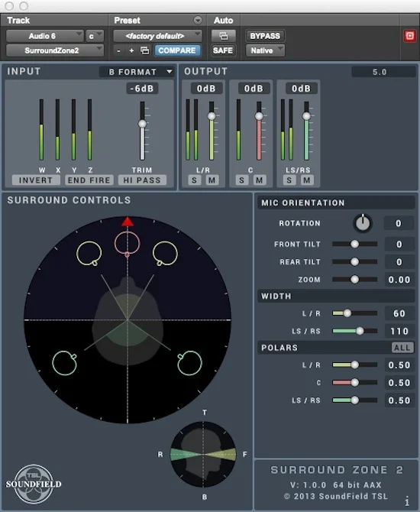420x512 pixels.
Task: Open the insert position 'c' selector
Action: tap(95, 36)
